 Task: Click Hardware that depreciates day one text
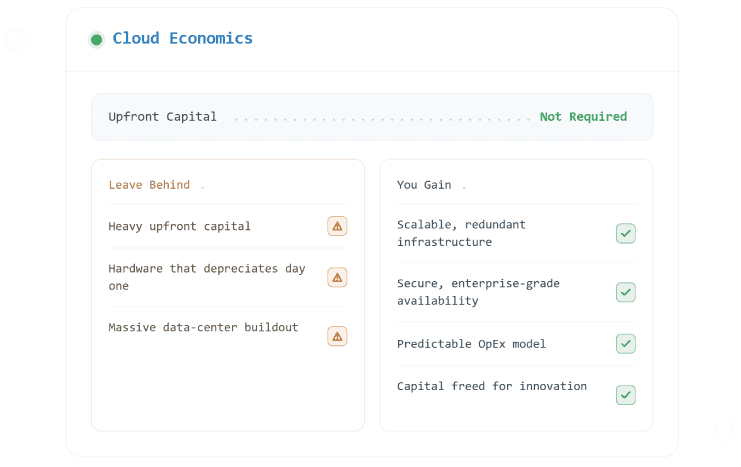pos(207,277)
